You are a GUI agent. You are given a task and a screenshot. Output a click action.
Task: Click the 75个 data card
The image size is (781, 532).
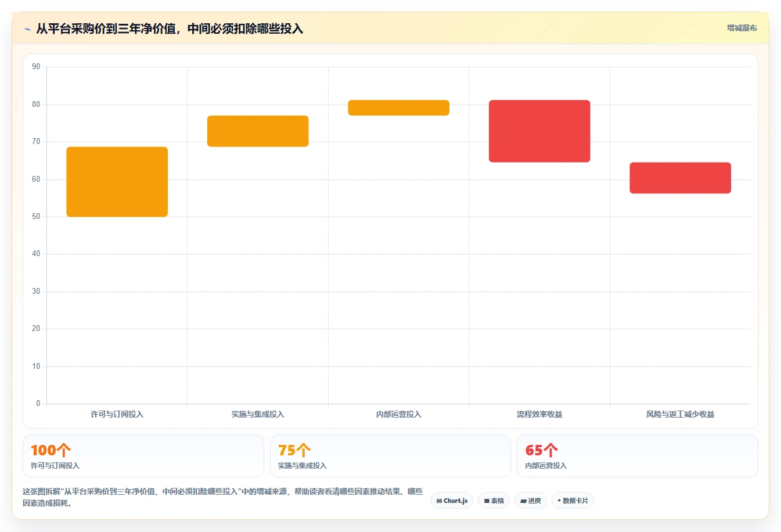(x=390, y=456)
